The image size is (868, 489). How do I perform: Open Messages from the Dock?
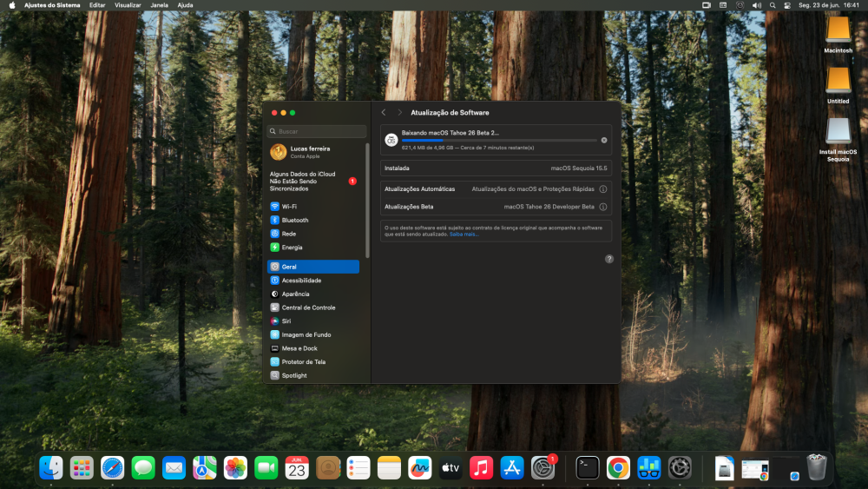143,468
